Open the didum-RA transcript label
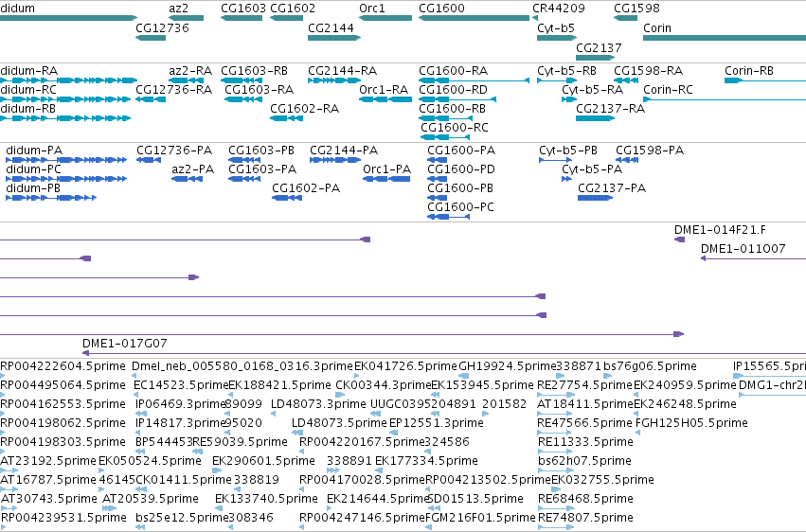 click(28, 71)
